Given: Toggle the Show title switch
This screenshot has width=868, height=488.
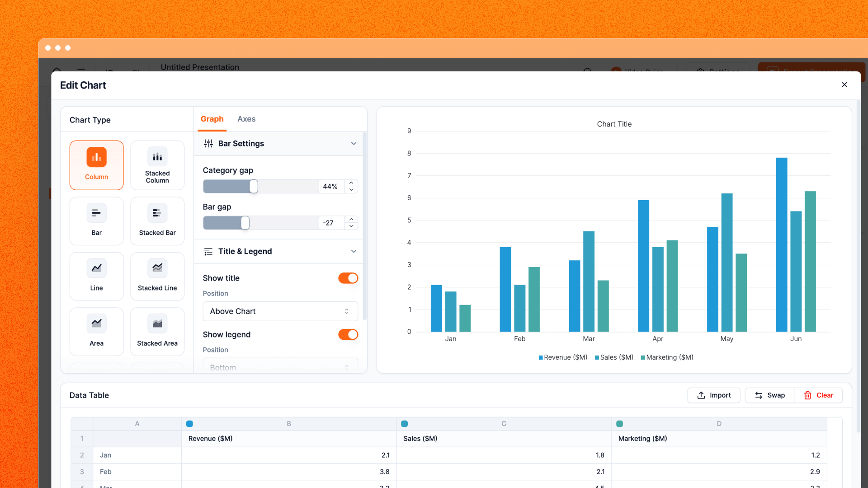Looking at the screenshot, I should click(348, 278).
